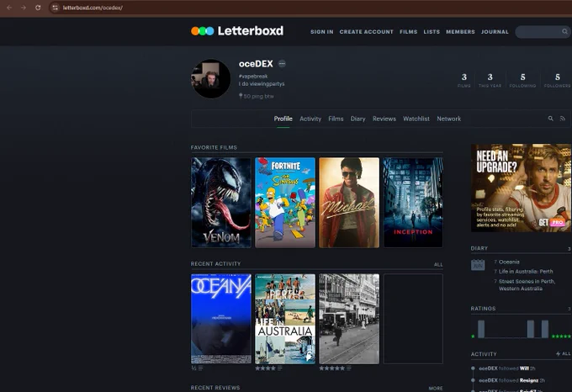Open oceDEX profile avatar picture
This screenshot has width=572, height=392.
click(211, 79)
